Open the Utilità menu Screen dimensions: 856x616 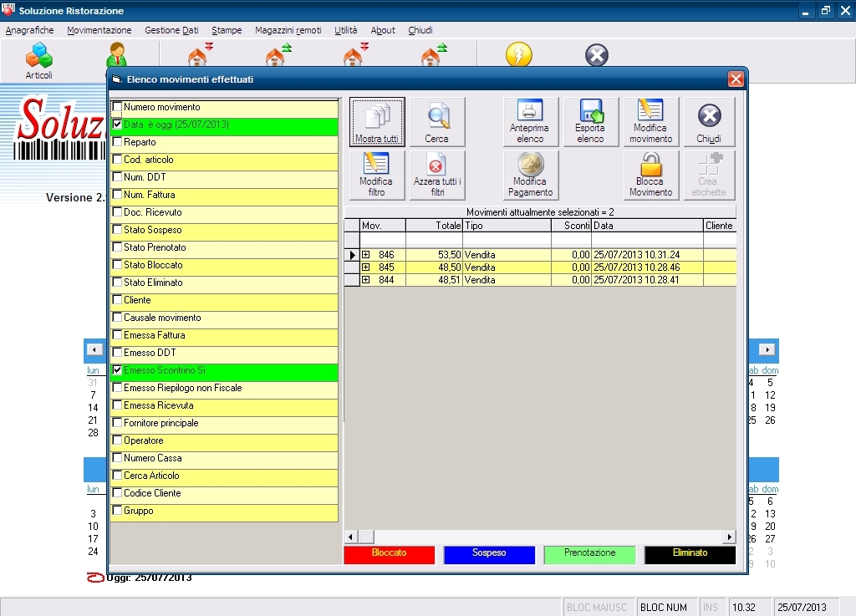pos(346,30)
